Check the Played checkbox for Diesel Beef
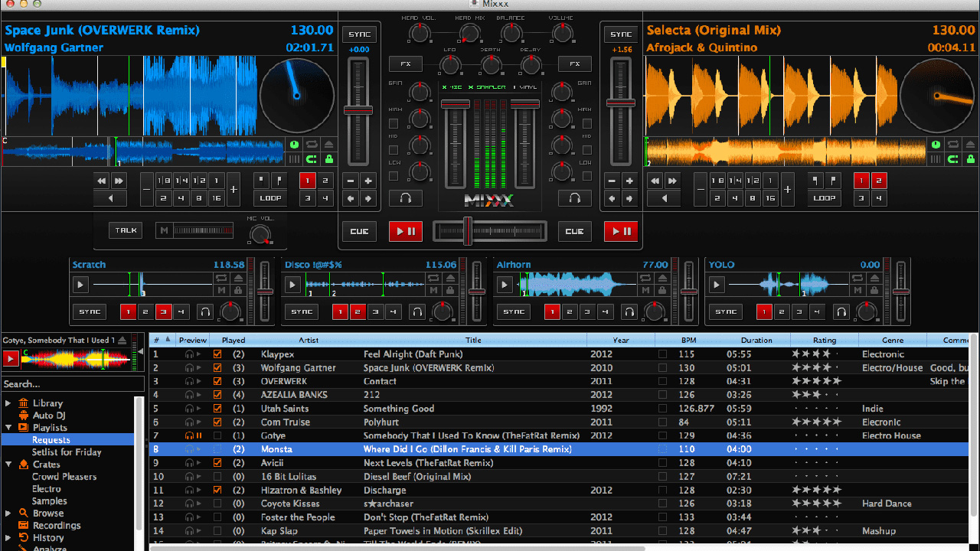The image size is (980, 551). pos(217,476)
